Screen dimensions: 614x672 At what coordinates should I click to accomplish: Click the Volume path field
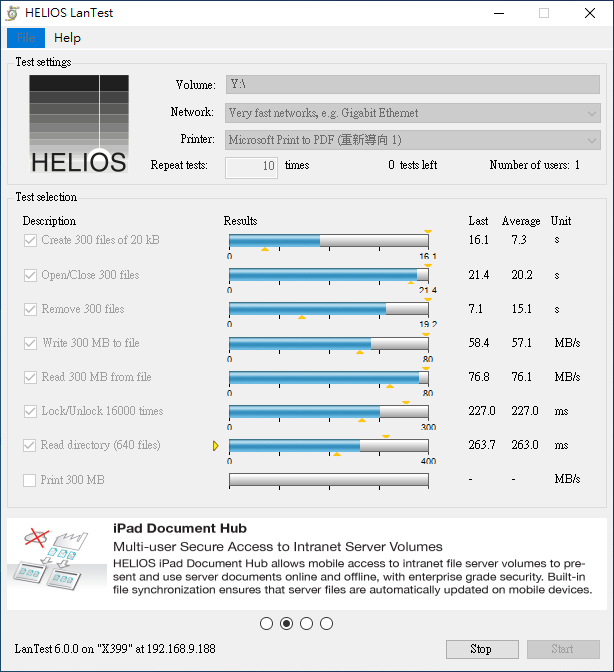pyautogui.click(x=413, y=84)
